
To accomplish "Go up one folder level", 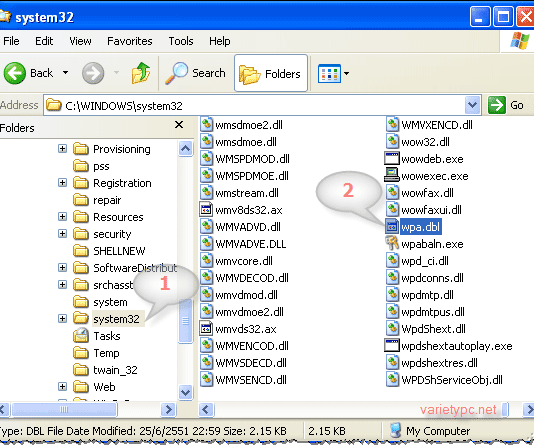I will [x=141, y=73].
